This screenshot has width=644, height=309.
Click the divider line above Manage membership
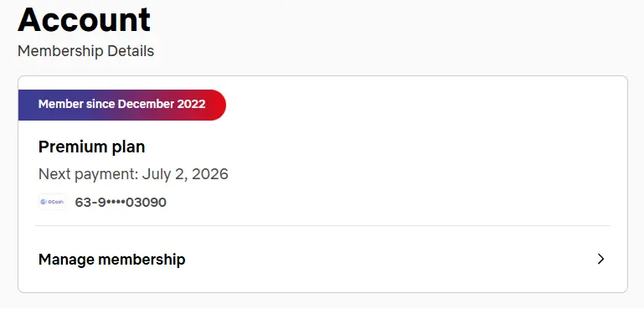coord(322,225)
